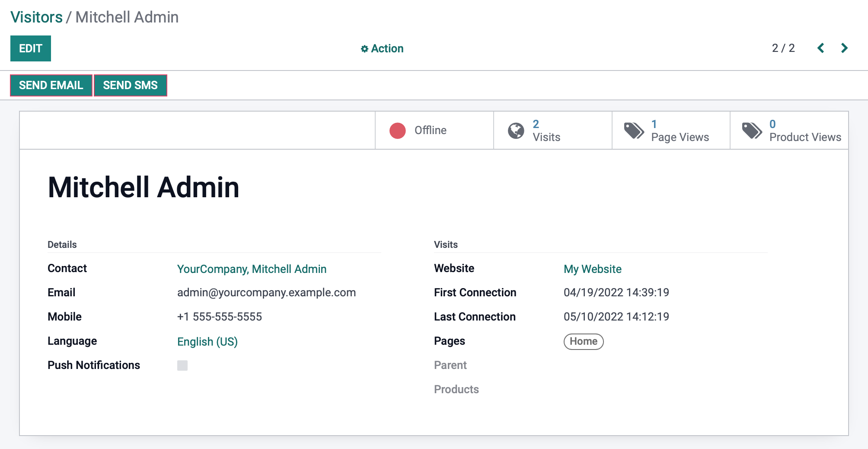Select email admin@yourcompany.example.com
Image resolution: width=868 pixels, height=449 pixels.
[x=266, y=292]
